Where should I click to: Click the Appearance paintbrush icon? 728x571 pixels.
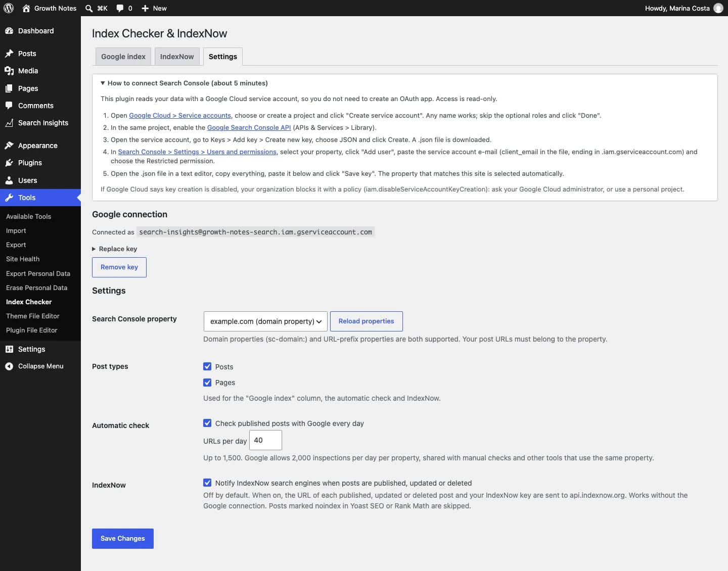9,146
